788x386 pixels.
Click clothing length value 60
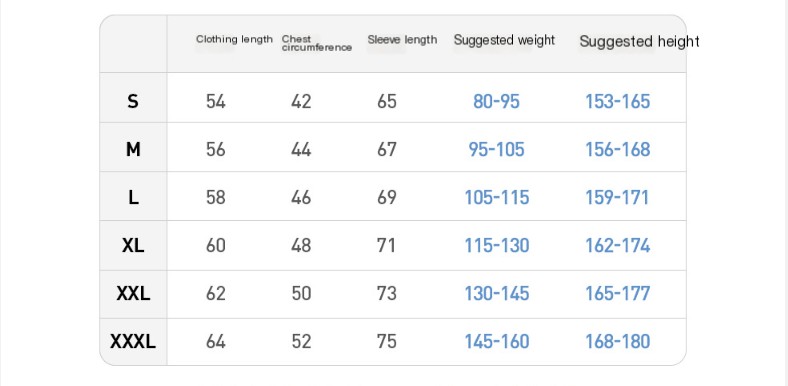[216, 245]
